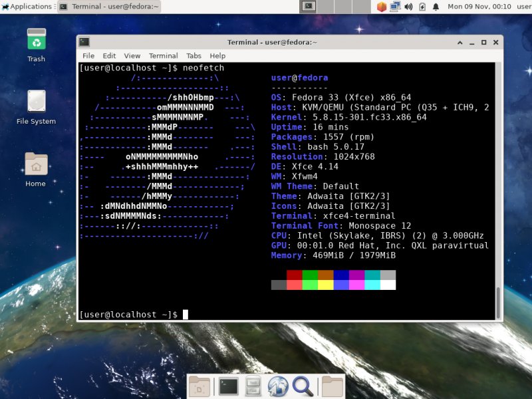Image resolution: width=532 pixels, height=399 pixels.
Task: Open the network connection tray icon
Action: tap(395, 7)
